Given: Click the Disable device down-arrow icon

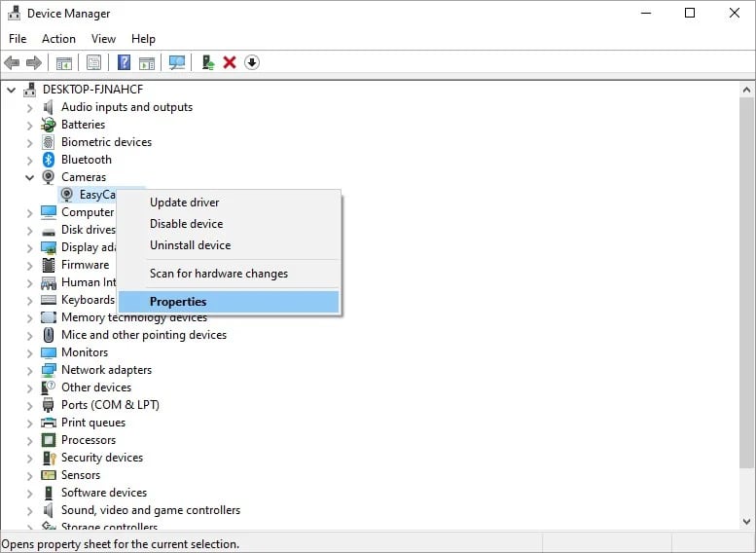Looking at the screenshot, I should click(x=252, y=62).
